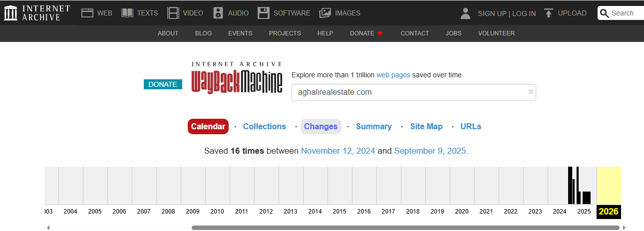
Task: Click the WEB text label in navbar
Action: (105, 13)
